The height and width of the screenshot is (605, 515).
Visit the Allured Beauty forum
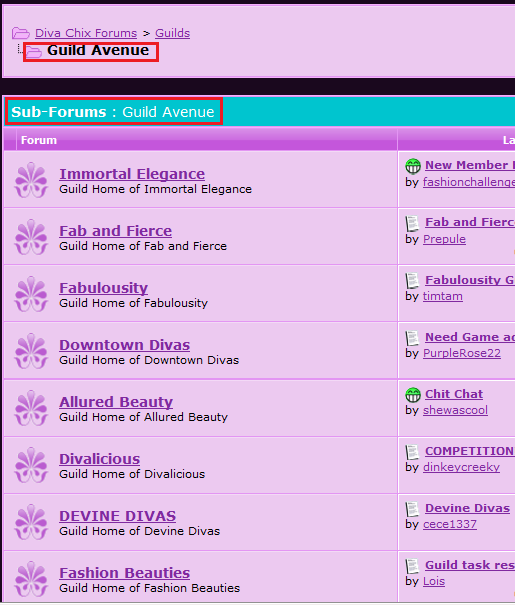coord(116,402)
